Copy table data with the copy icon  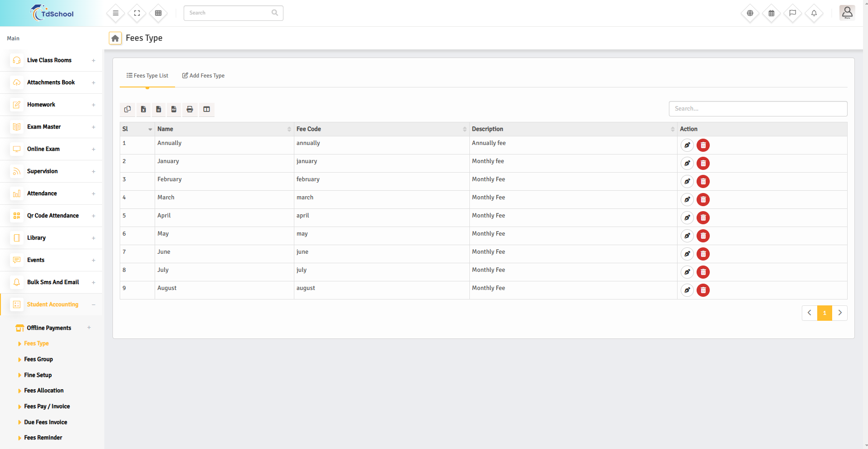[x=127, y=109]
